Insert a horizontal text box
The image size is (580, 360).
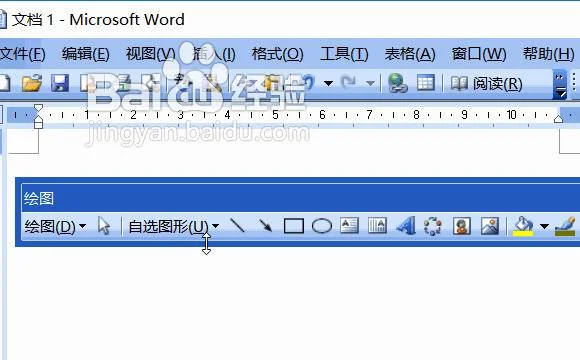349,226
